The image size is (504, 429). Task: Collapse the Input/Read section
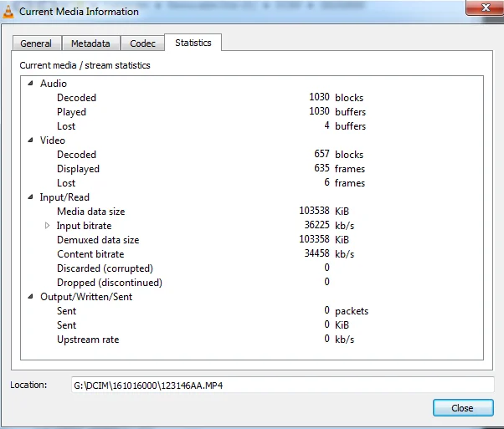30,197
